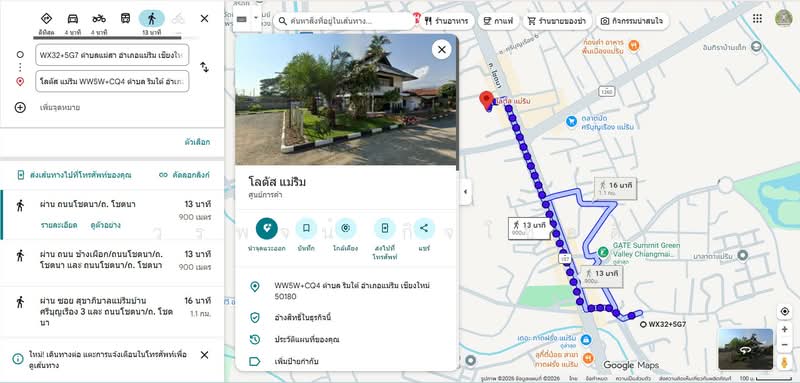Zoom out on the map
This screenshot has width=800, height=383.
(784, 345)
